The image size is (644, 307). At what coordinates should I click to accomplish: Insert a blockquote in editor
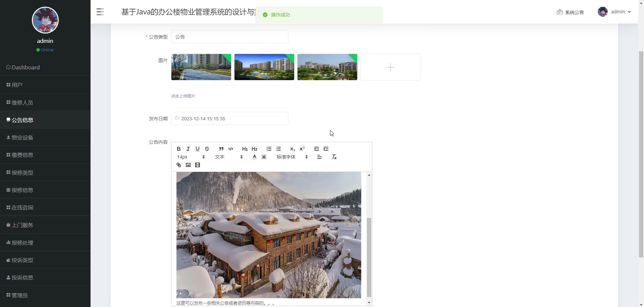click(x=221, y=149)
